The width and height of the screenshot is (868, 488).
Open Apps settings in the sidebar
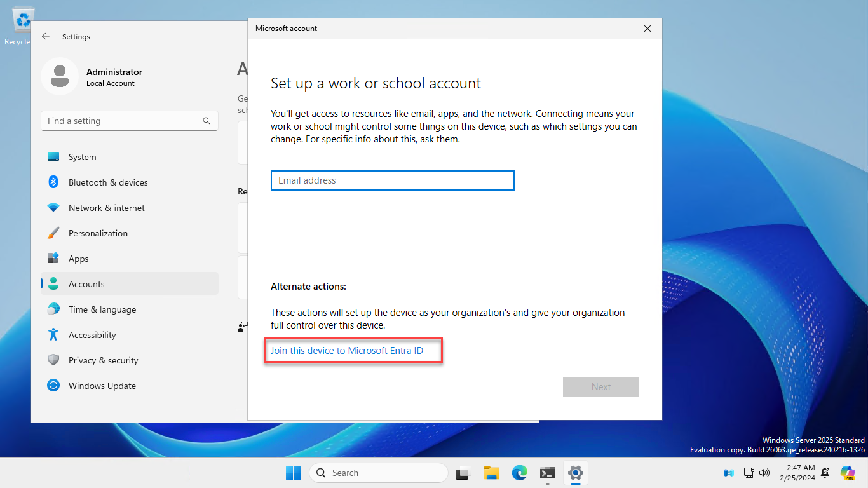coord(78,259)
